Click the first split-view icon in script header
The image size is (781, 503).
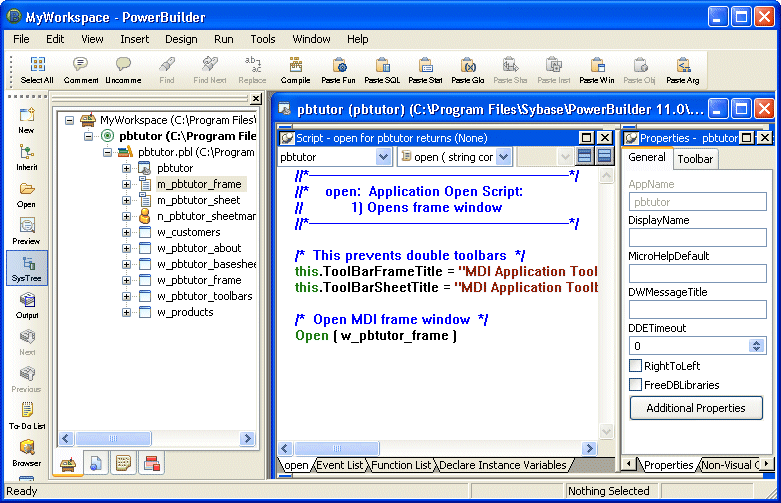point(584,157)
